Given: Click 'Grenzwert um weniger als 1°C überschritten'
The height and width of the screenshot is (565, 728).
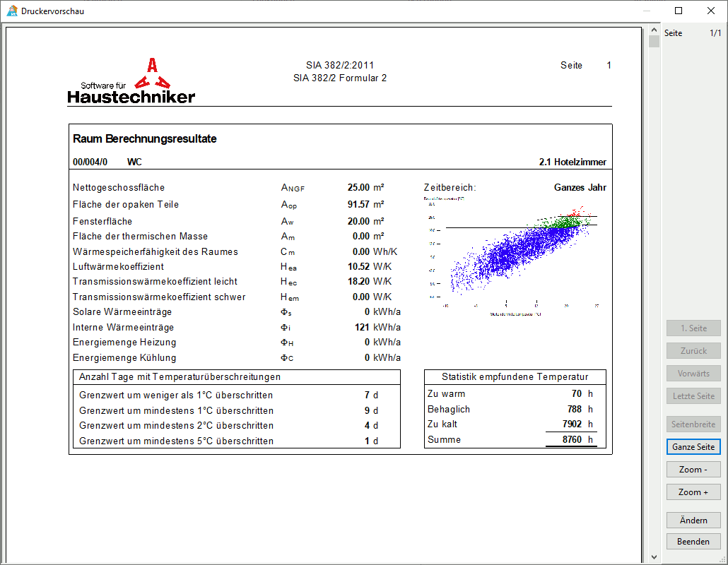Looking at the screenshot, I should pos(176,395).
